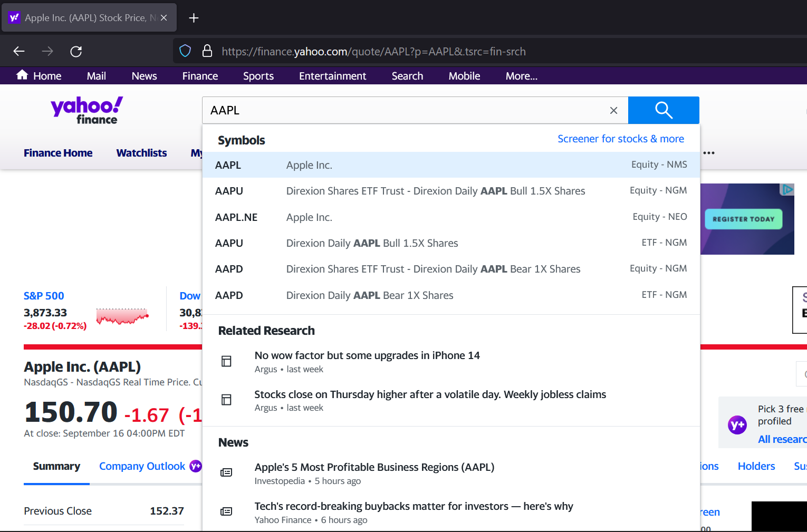Click the browser address bar URL
The width and height of the screenshot is (807, 532).
[373, 52]
